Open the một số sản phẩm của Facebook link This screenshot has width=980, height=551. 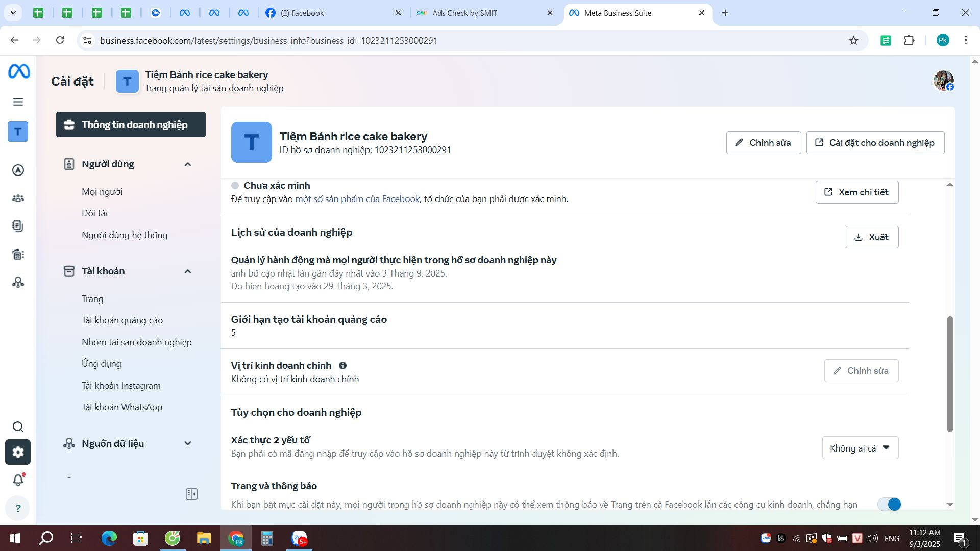click(x=357, y=199)
